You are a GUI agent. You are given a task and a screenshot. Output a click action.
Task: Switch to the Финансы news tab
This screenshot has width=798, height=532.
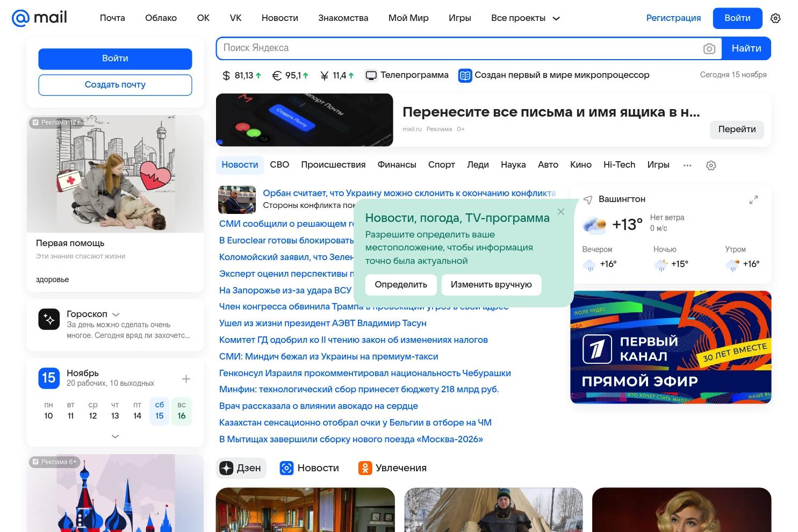397,164
